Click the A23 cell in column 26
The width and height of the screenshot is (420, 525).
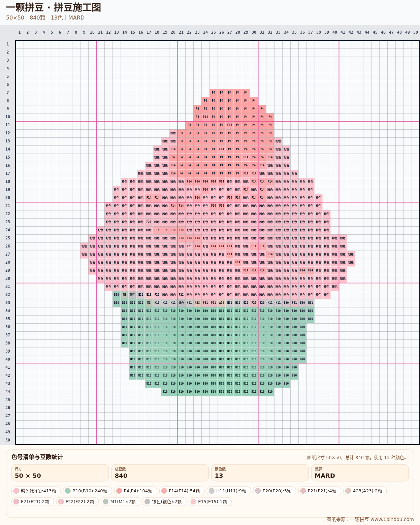[222, 303]
